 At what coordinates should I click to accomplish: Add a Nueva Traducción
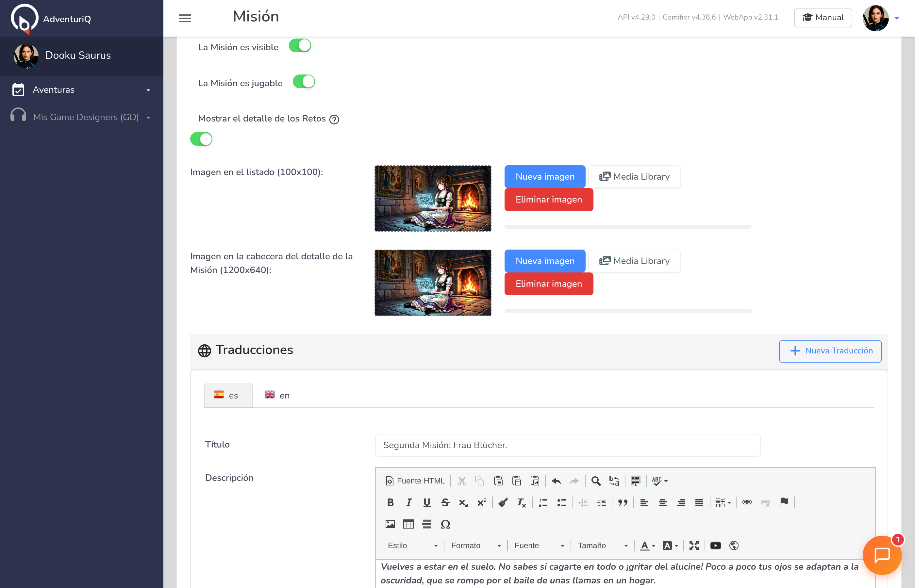[830, 351]
